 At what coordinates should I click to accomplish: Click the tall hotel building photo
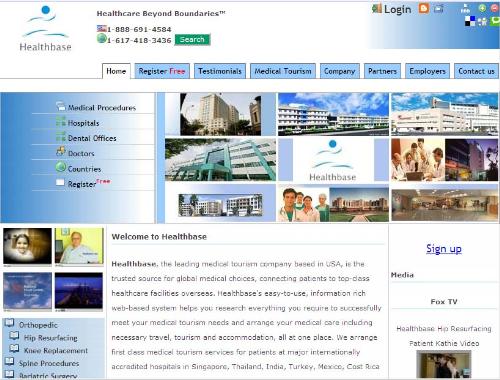pos(220,114)
